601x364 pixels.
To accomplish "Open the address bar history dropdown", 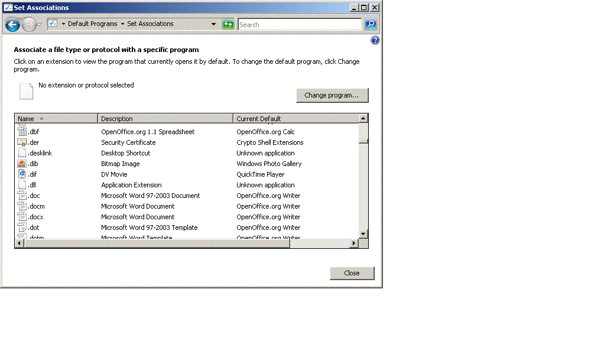I will coord(213,24).
